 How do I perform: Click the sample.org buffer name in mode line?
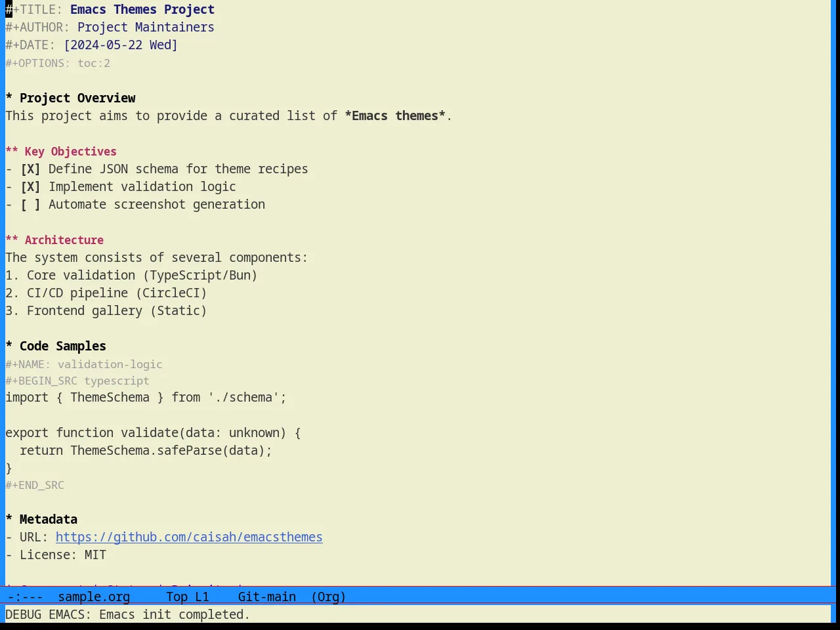tap(94, 597)
